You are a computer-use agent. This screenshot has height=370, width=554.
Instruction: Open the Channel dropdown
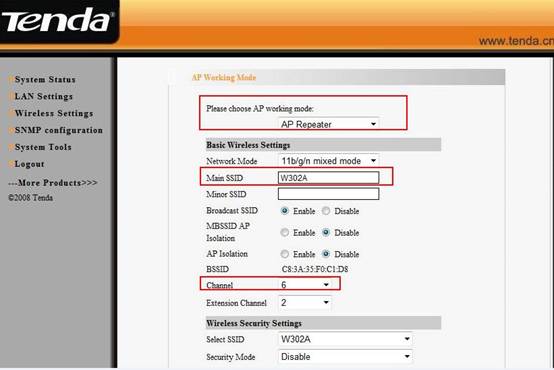click(305, 284)
